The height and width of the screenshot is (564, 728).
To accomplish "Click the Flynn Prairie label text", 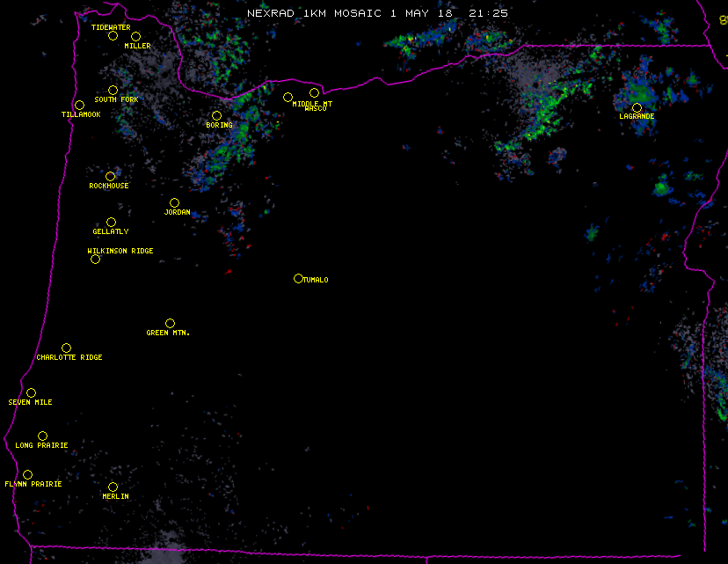I will pos(33,484).
